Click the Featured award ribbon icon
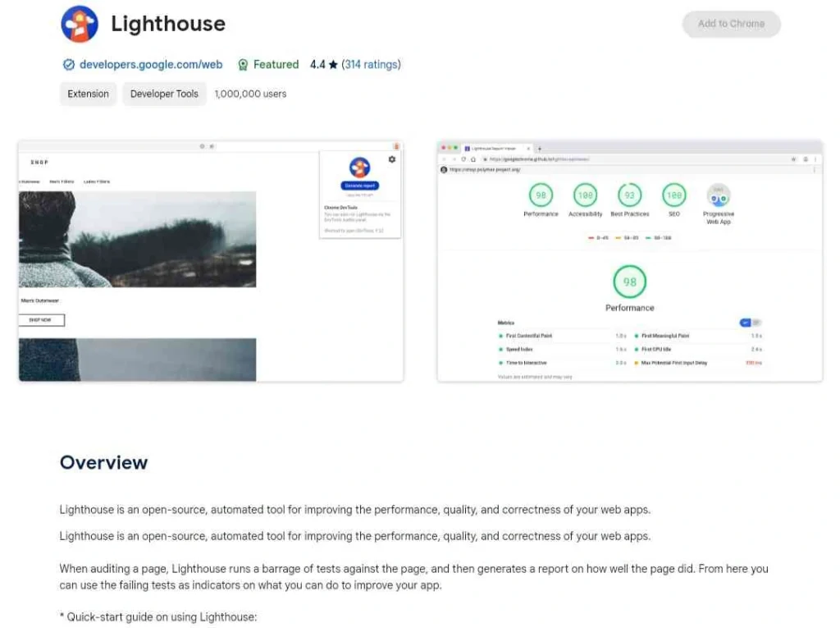This screenshot has height=628, width=840. (x=243, y=65)
